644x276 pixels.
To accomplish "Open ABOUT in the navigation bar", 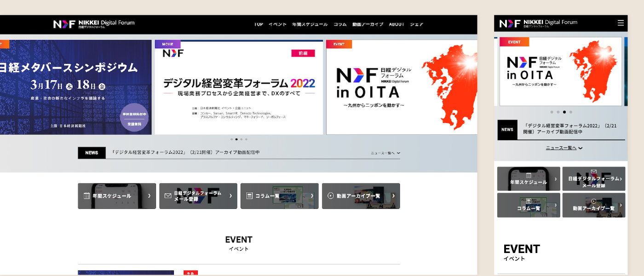I will [x=397, y=24].
